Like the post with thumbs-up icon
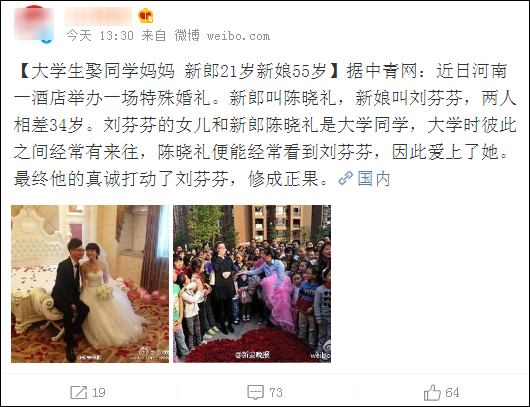 (x=432, y=392)
